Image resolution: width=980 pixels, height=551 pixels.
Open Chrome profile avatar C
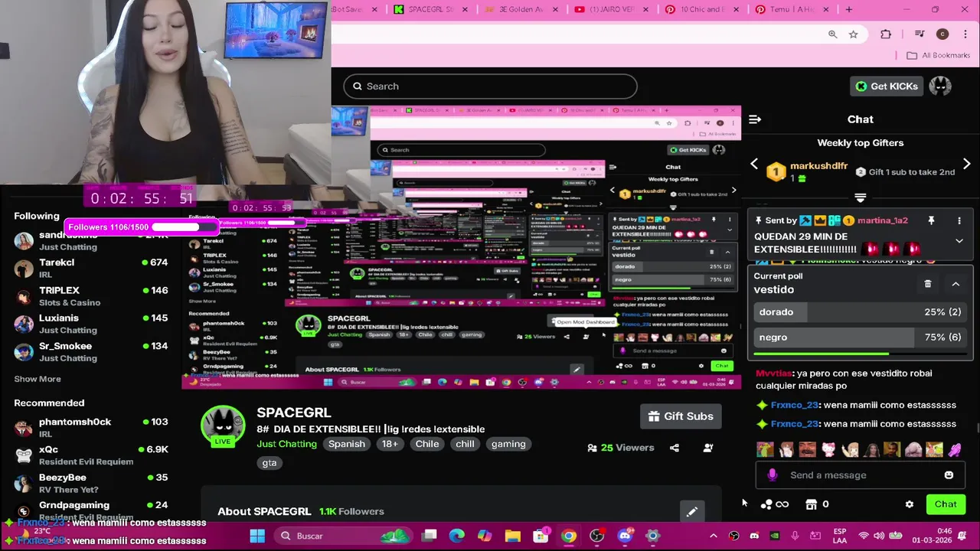(942, 34)
